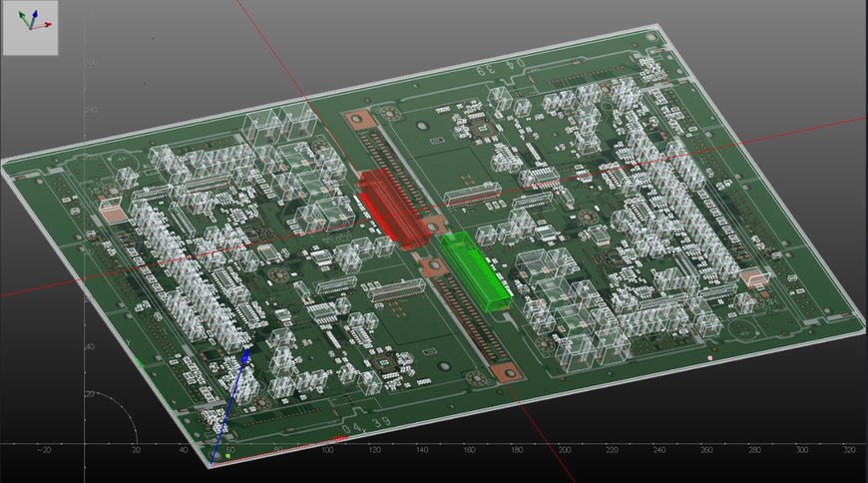Click the XYZ axis orientation widget
The image size is (868, 483).
31,28
